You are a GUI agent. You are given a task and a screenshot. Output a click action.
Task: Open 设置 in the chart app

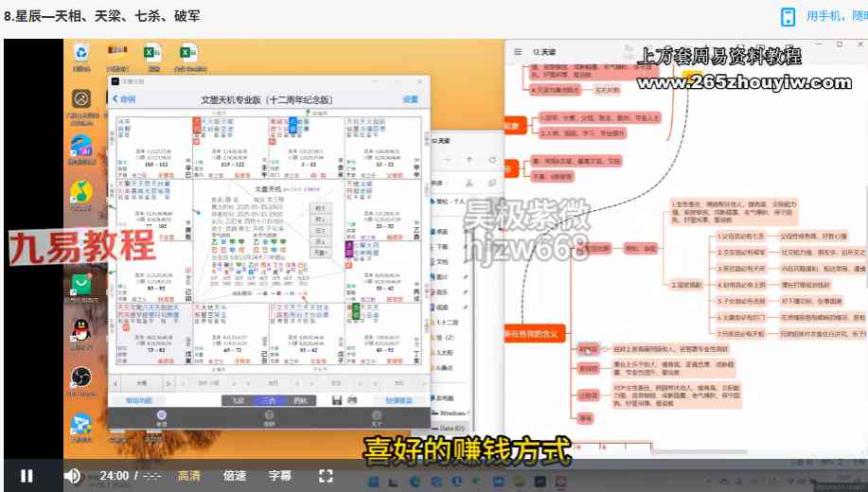tap(410, 98)
